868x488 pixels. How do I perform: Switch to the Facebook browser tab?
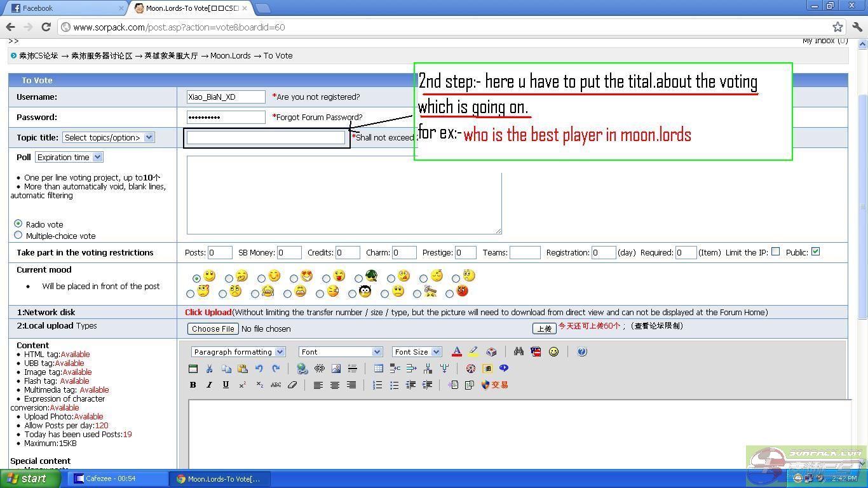64,8
